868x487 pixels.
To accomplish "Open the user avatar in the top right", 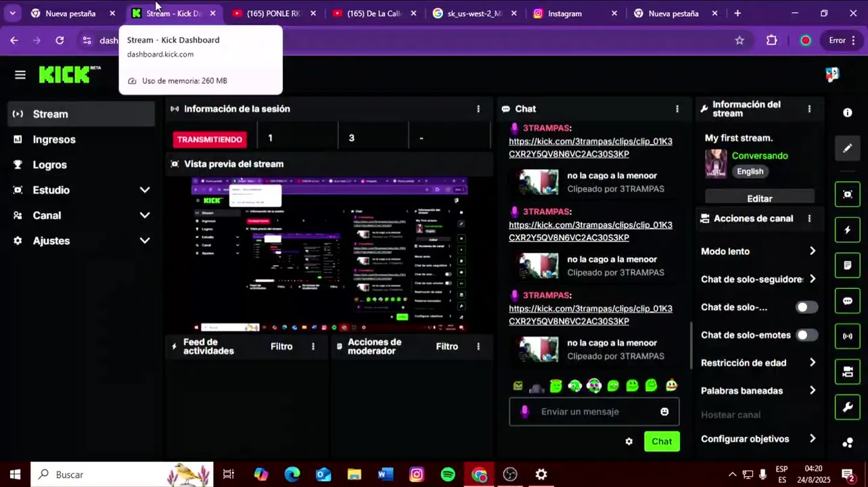I will [832, 74].
